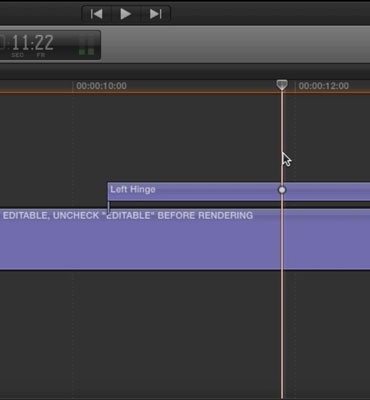Click the Left Hinge bar right of its keyframe

[328, 191]
